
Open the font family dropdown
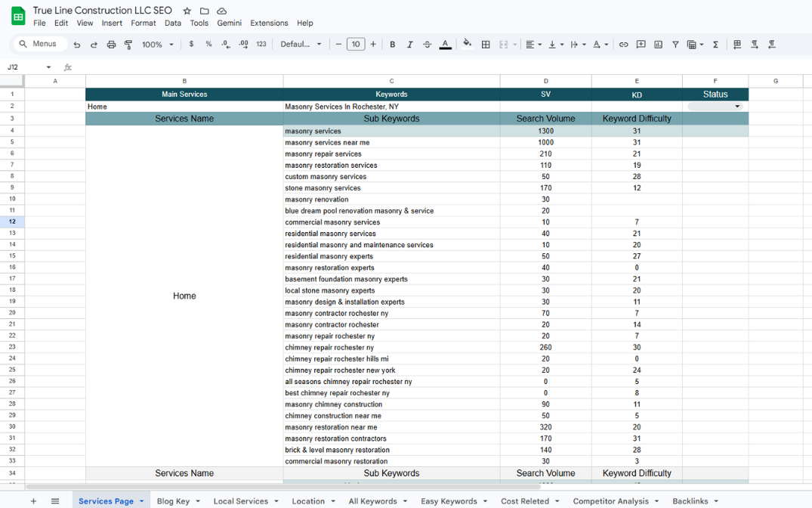301,45
